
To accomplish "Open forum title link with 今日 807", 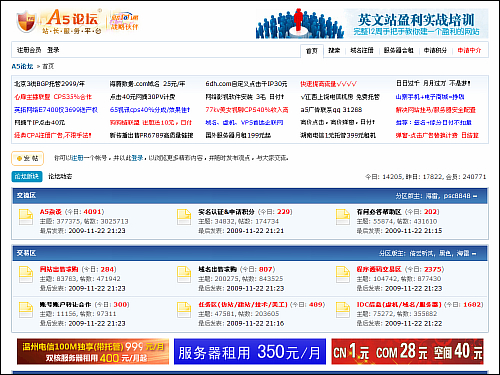I will coord(217,269).
